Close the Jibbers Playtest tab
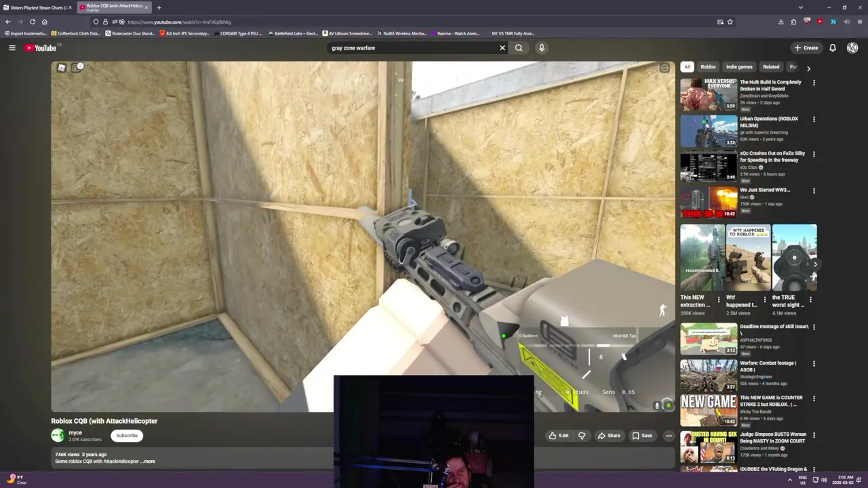The image size is (868, 488). click(69, 7)
